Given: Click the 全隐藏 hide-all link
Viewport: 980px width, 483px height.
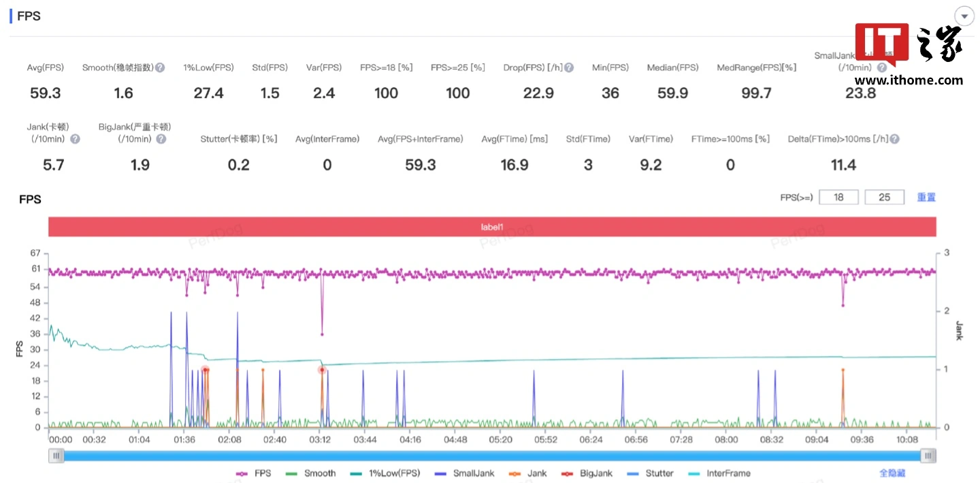Looking at the screenshot, I should click(x=892, y=473).
